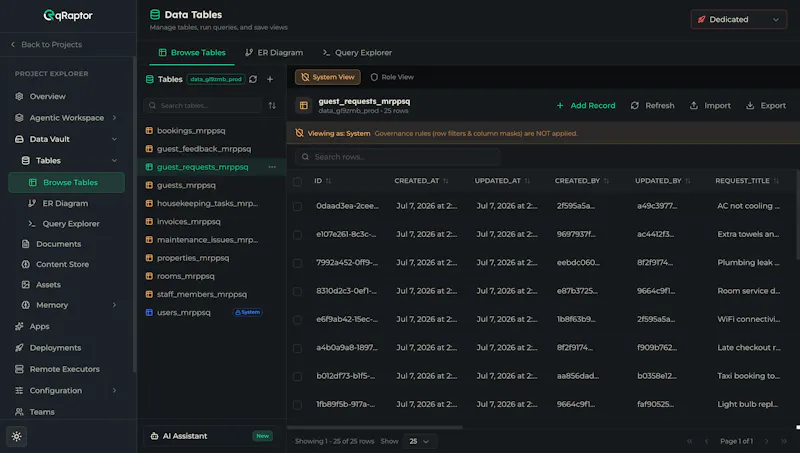Click the System badge on users_mrppsq

pos(247,312)
